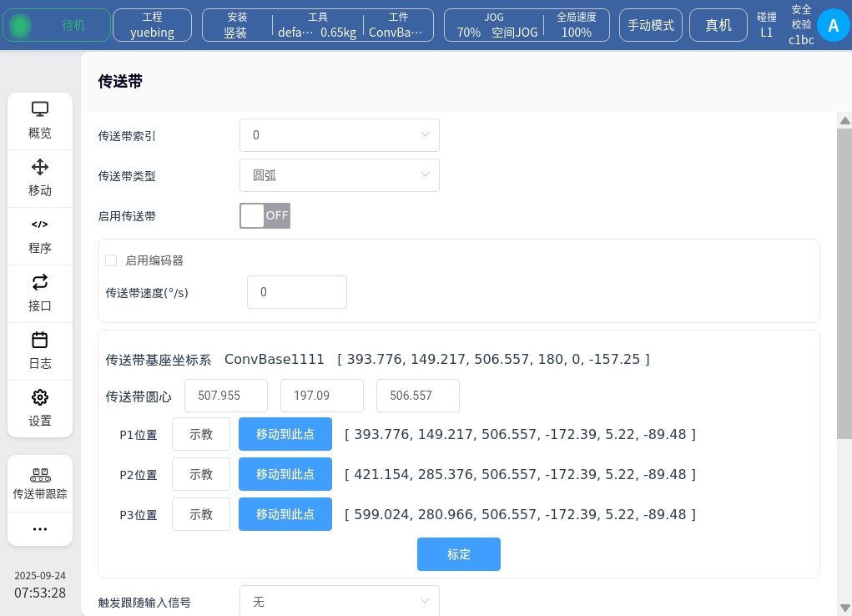Click the 传送带速度 input field
This screenshot has height=616, width=852.
296,292
